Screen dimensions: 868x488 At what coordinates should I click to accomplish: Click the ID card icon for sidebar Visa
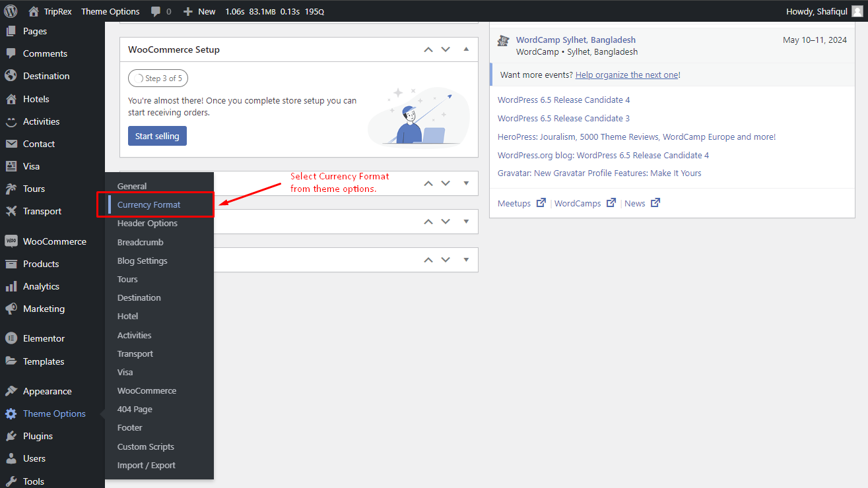pos(11,166)
